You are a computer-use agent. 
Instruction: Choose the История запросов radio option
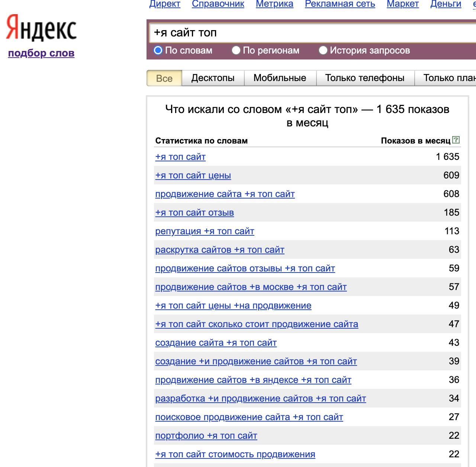point(323,50)
